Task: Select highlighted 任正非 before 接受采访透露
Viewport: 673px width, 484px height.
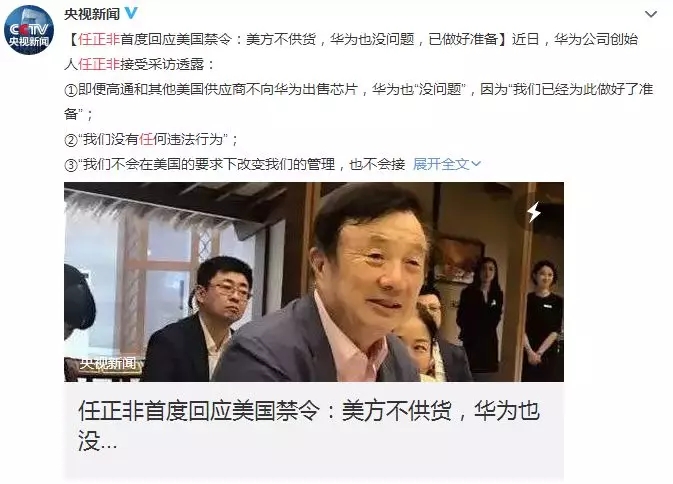Action: [99, 64]
